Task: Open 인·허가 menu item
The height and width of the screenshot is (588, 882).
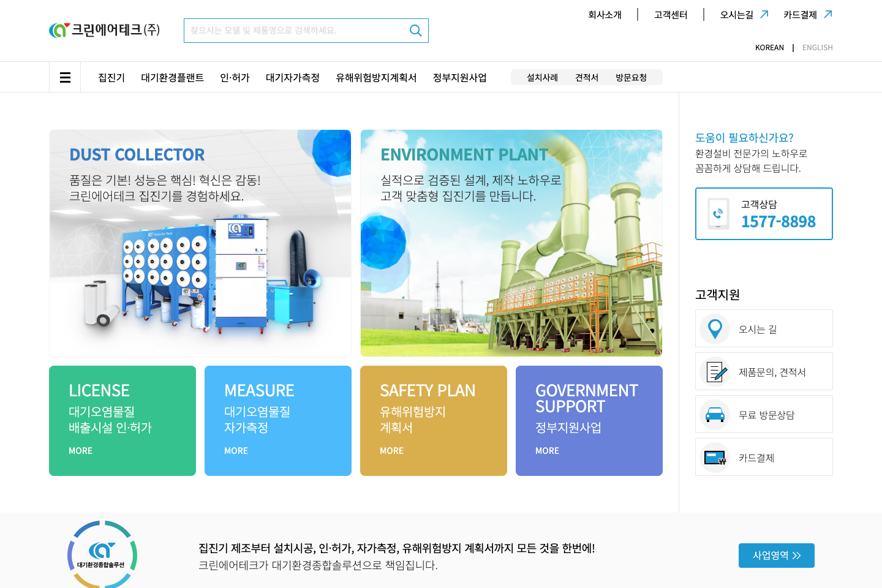Action: pos(235,78)
